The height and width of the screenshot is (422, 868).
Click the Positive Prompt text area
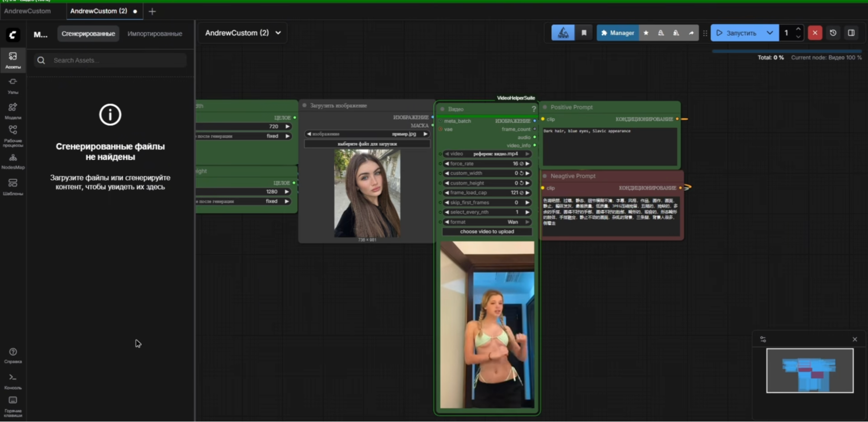click(x=610, y=146)
